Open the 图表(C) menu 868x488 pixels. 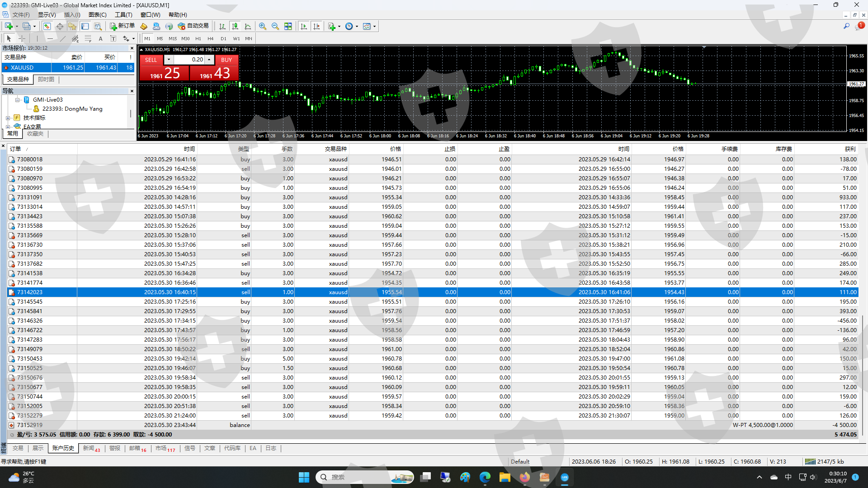point(97,15)
